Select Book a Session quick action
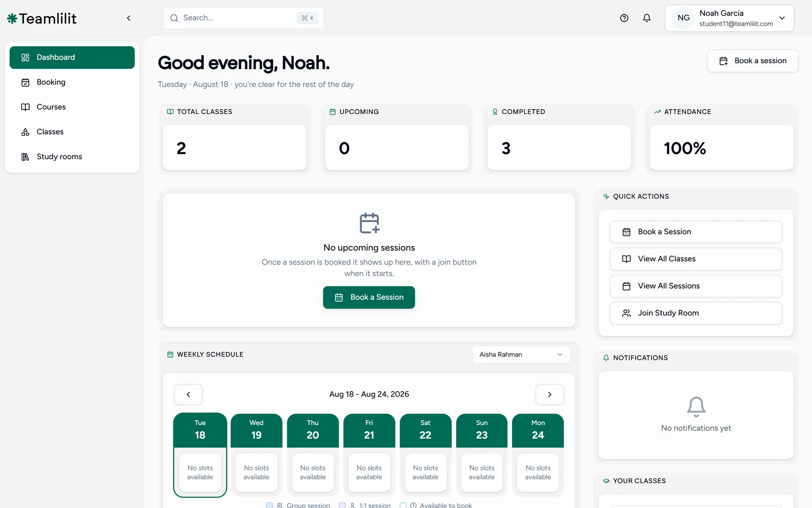Screen dimensions: 812x508 [696, 232]
